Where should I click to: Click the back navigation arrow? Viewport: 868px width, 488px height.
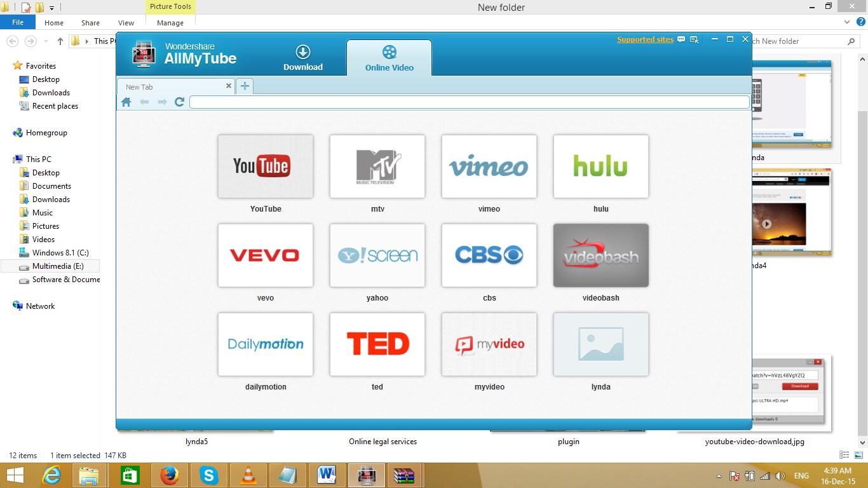[144, 102]
